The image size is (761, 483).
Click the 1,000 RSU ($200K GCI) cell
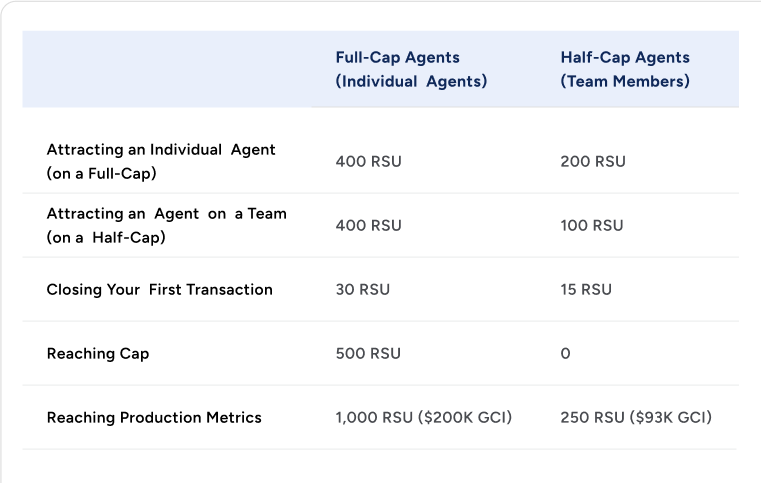[423, 418]
